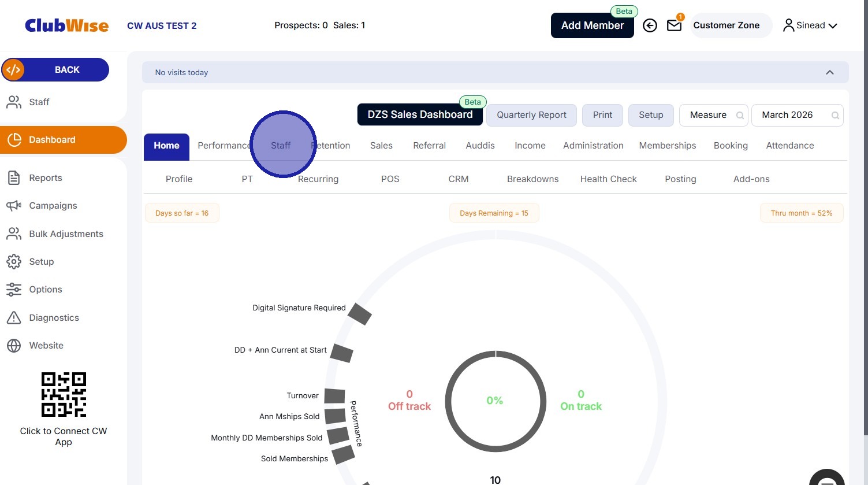Click the back arrow circle icon in header

[650, 25]
